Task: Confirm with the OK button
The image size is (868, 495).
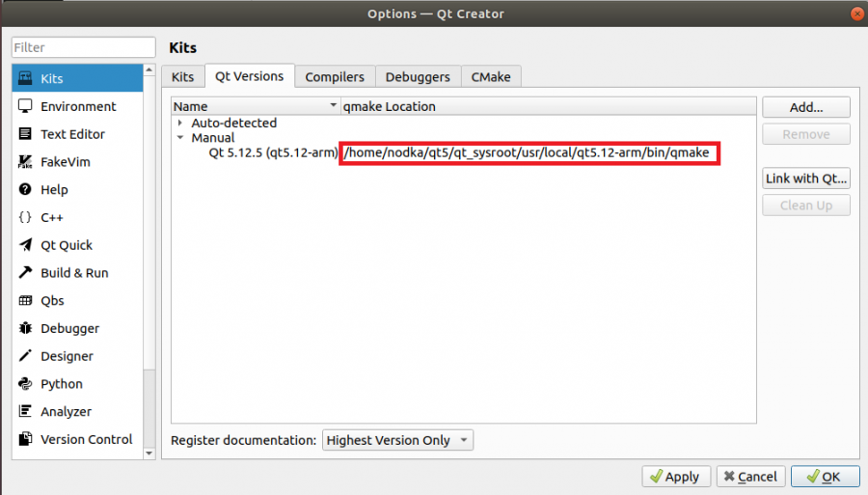Action: (x=825, y=476)
